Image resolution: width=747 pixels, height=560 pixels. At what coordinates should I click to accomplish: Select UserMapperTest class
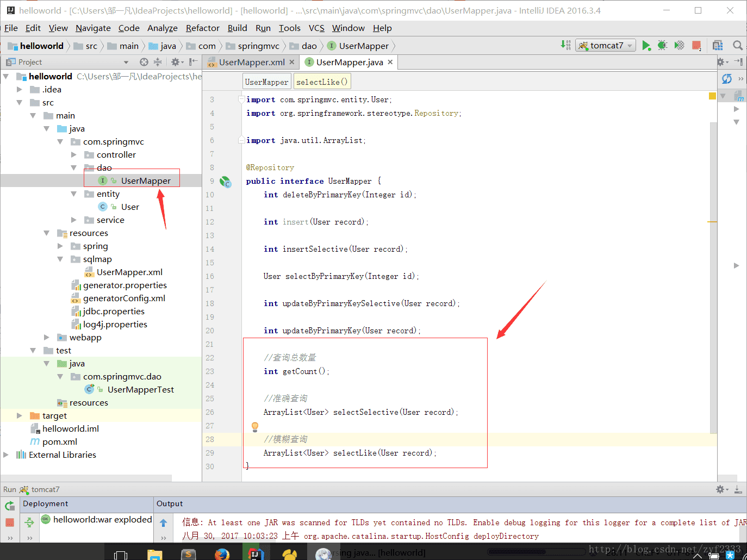140,389
